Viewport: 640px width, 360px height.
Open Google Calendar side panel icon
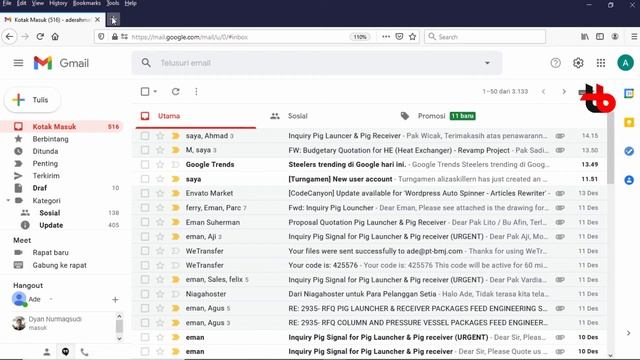[629, 93]
